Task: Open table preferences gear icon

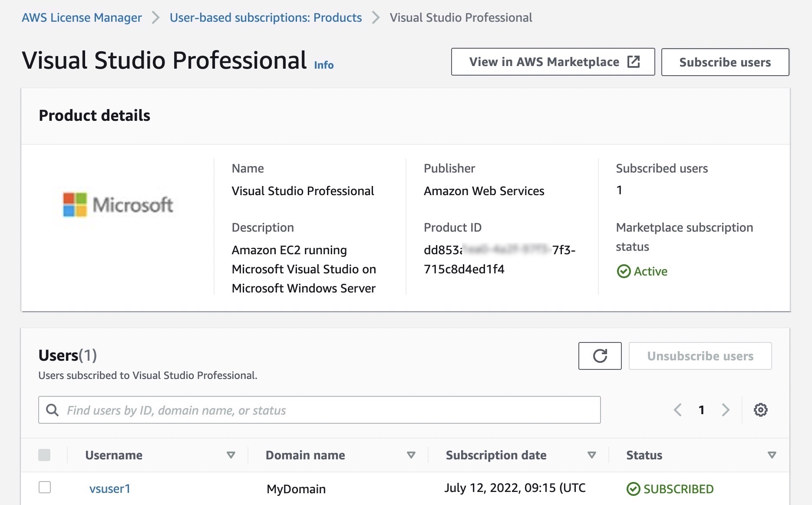Action: (760, 410)
